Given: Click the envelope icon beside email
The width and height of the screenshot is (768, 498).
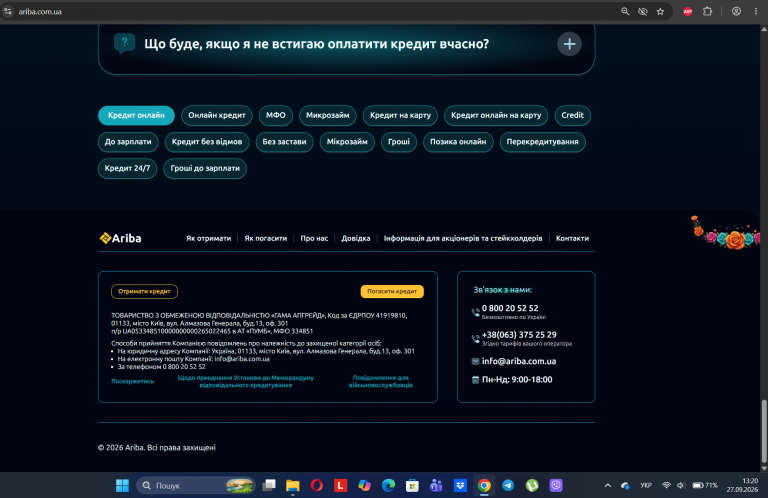Looking at the screenshot, I should (475, 361).
